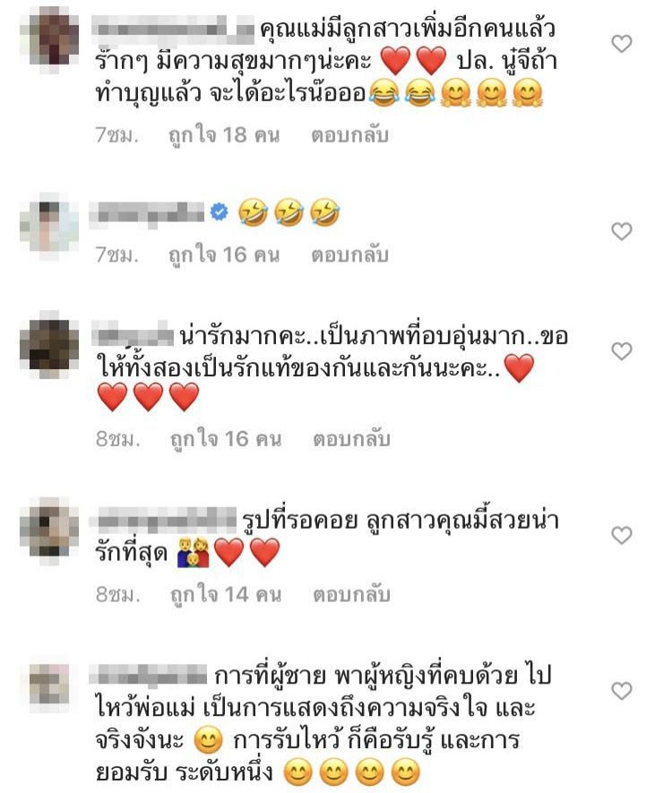Tap ตอบกลับ under the น่ารักมากคะ comment
672x793 pixels.
(351, 439)
